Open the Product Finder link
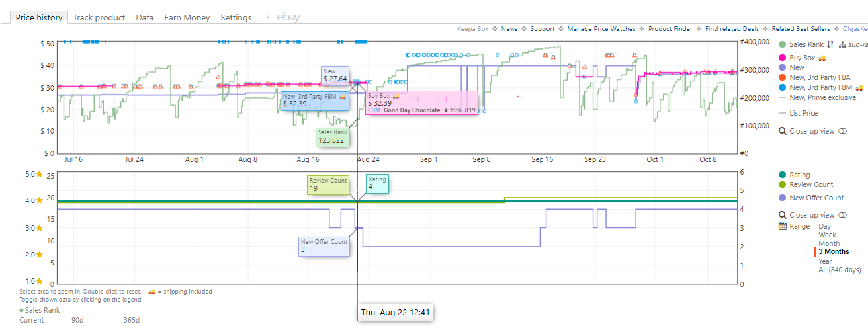The width and height of the screenshot is (868, 326). pyautogui.click(x=672, y=29)
